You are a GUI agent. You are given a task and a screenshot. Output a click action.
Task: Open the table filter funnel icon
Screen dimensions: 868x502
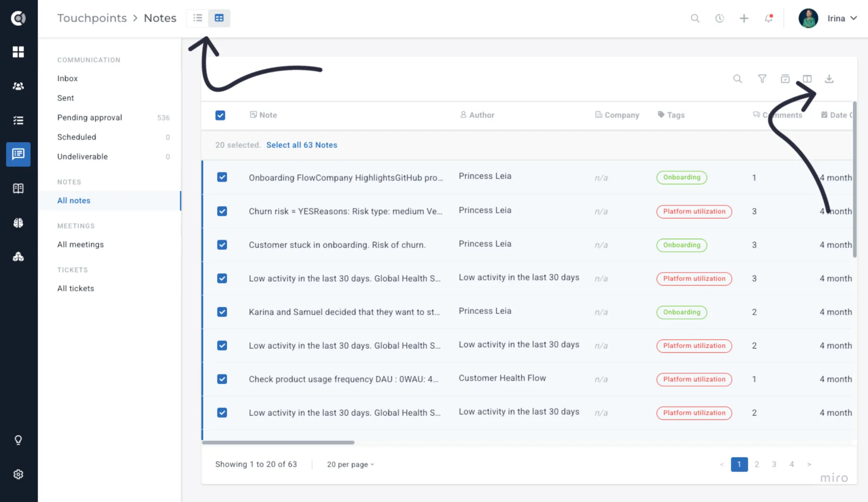click(762, 79)
